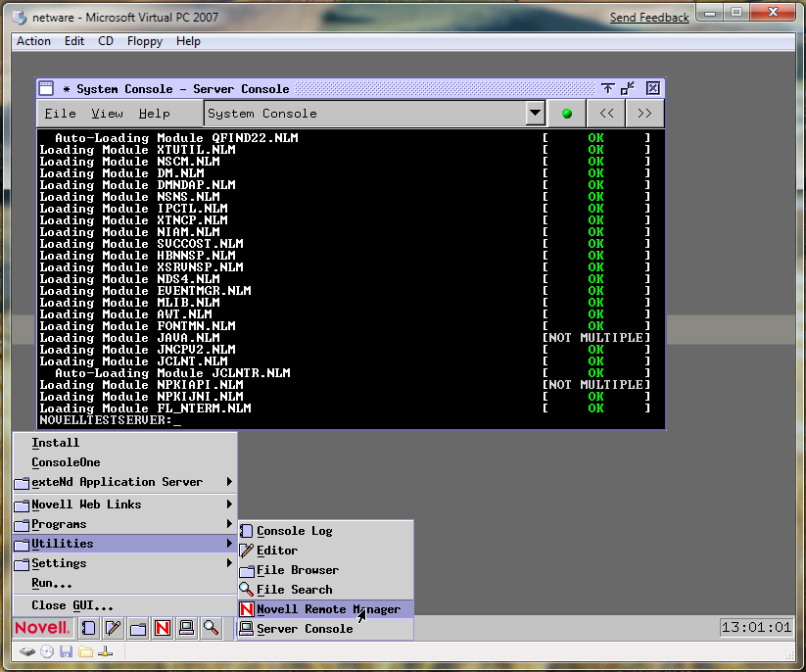Click the Auto-Loading Module QFIND22.NLM line
The height and width of the screenshot is (672, 806).
[x=176, y=138]
